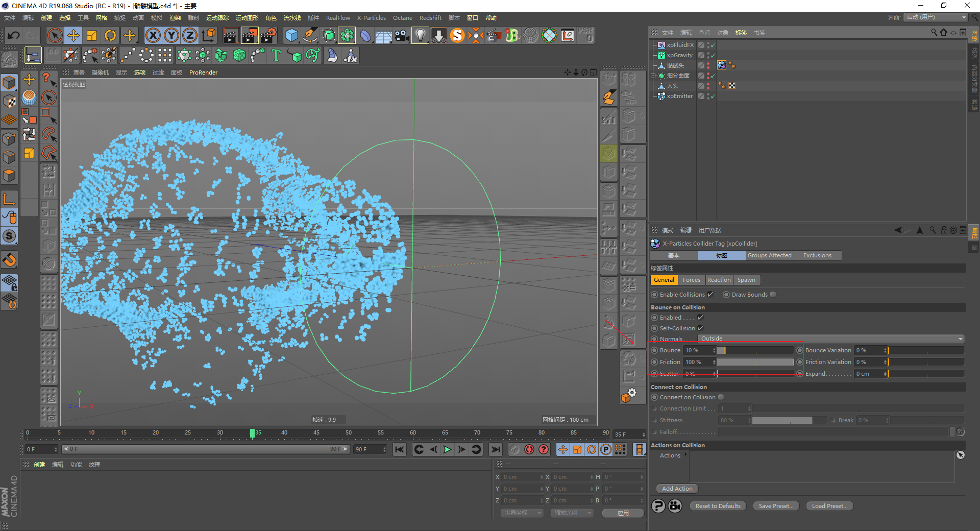
Task: Toggle the Draw Bounds checkbox
Action: tap(773, 294)
